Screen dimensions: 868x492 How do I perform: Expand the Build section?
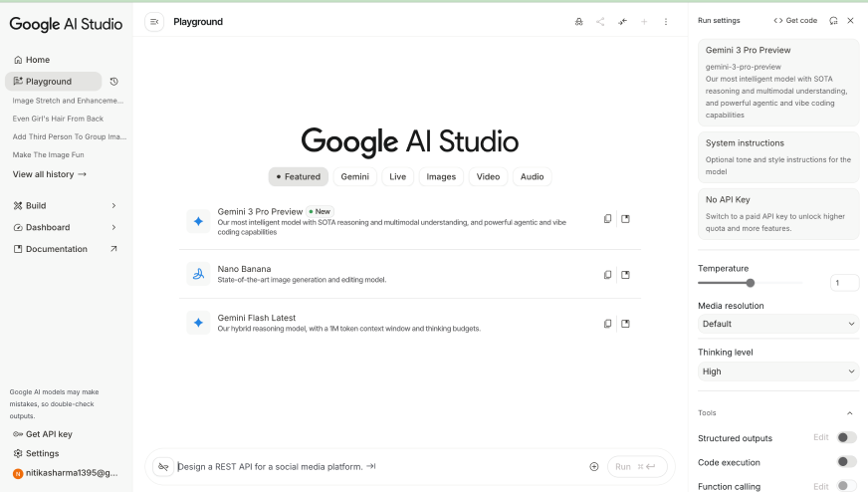[66, 205]
